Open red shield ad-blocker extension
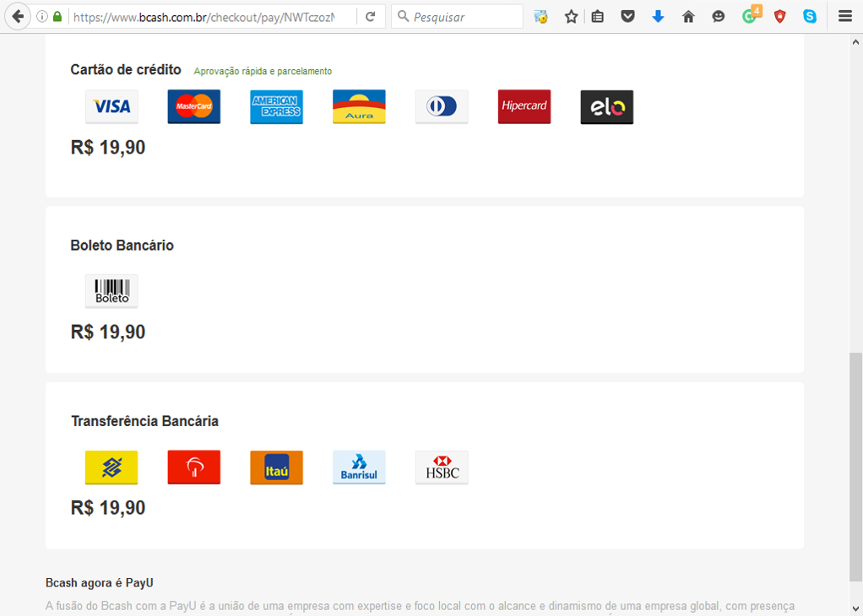The height and width of the screenshot is (616, 863). (780, 17)
